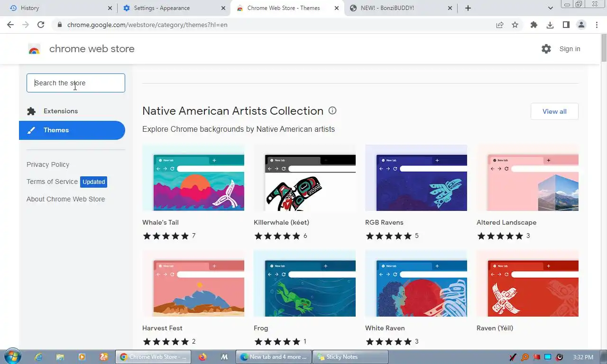Viewport: 607px width, 364px height.
Task: Open the Terms of Service link
Action: point(52,182)
